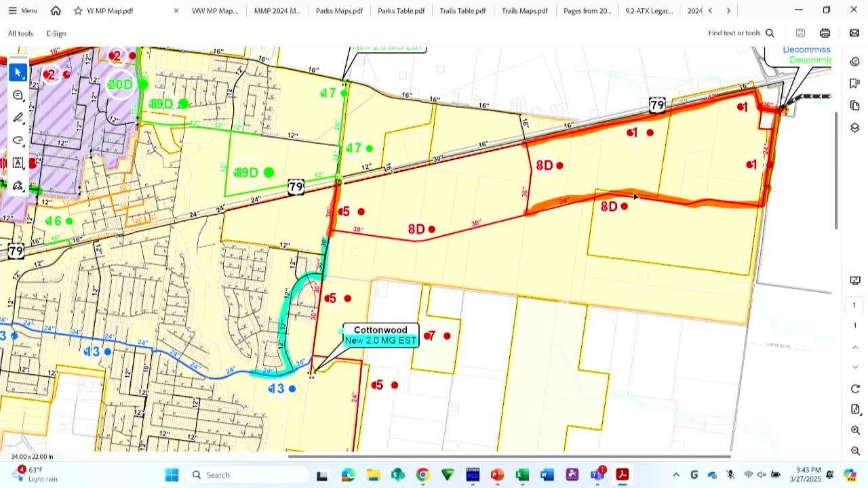
Task: Show next tabs with right chevron
Action: click(729, 11)
